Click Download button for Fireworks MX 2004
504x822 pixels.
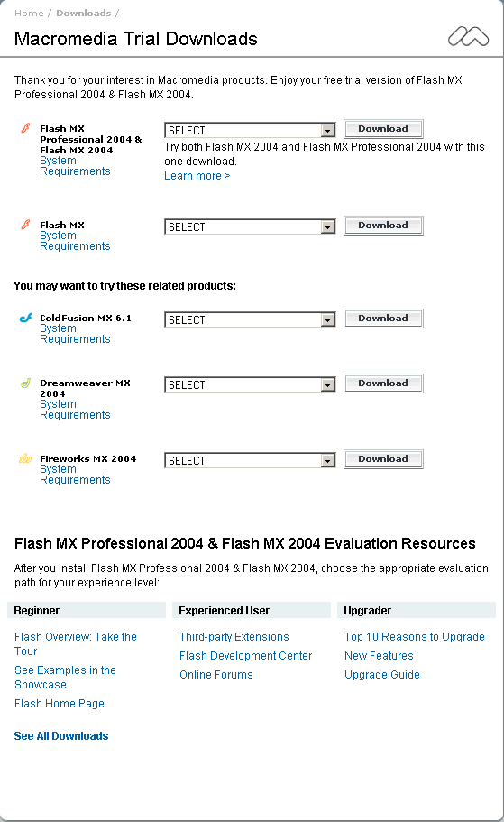point(383,458)
